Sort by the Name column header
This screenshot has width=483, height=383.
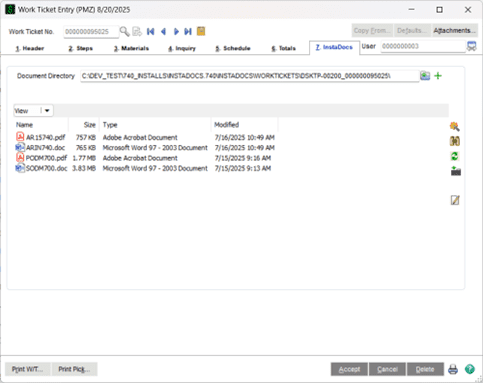click(x=41, y=125)
